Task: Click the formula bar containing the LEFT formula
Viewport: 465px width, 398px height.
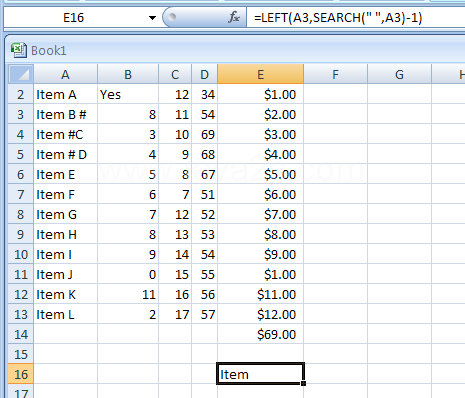Action: pyautogui.click(x=355, y=18)
